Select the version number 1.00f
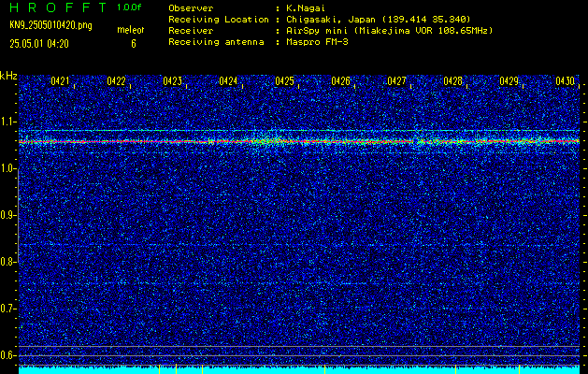This screenshot has width=588, height=374. point(129,7)
